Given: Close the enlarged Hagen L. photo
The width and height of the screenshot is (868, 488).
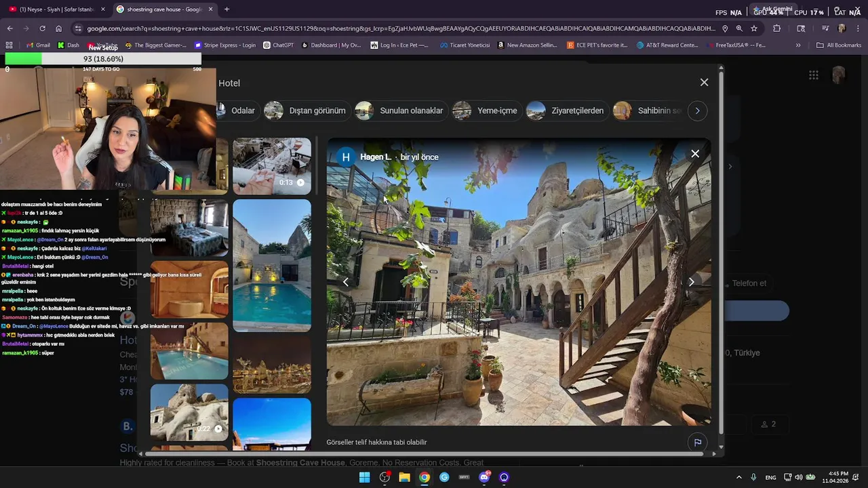Looking at the screenshot, I should pos(695,154).
